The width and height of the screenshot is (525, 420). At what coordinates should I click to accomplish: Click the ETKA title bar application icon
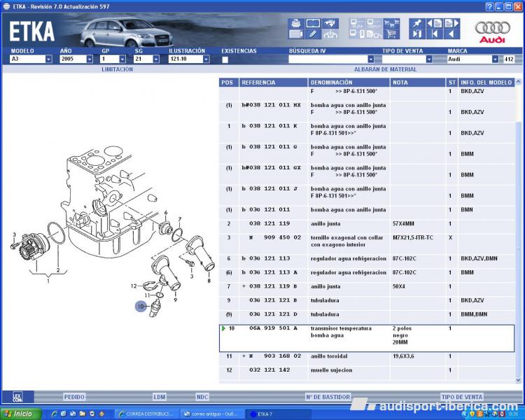6,6
